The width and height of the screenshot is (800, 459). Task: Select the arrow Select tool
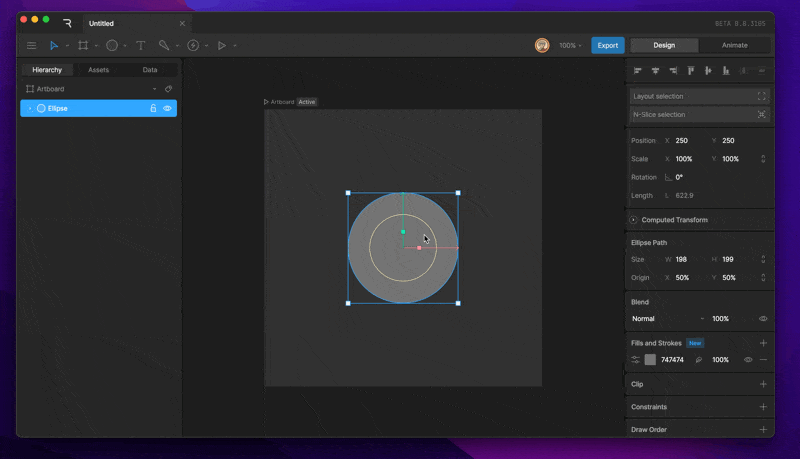54,45
